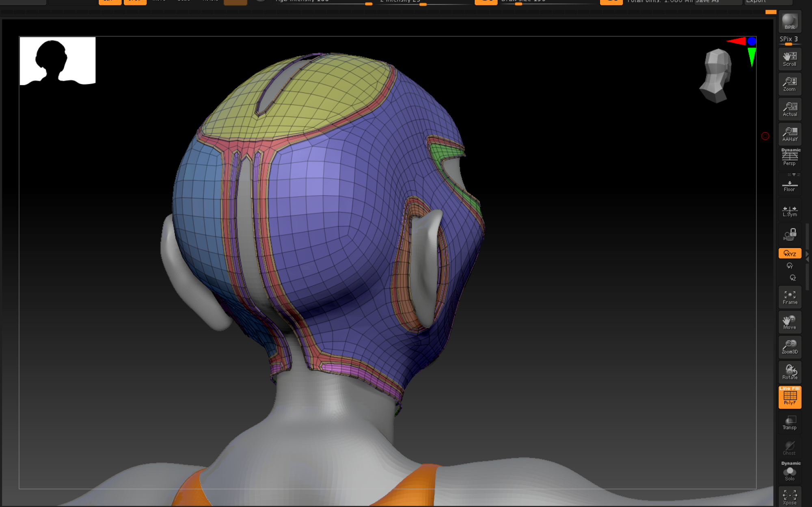Switch to Z axis rotation mode
This screenshot has width=812, height=507.
[x=793, y=278]
